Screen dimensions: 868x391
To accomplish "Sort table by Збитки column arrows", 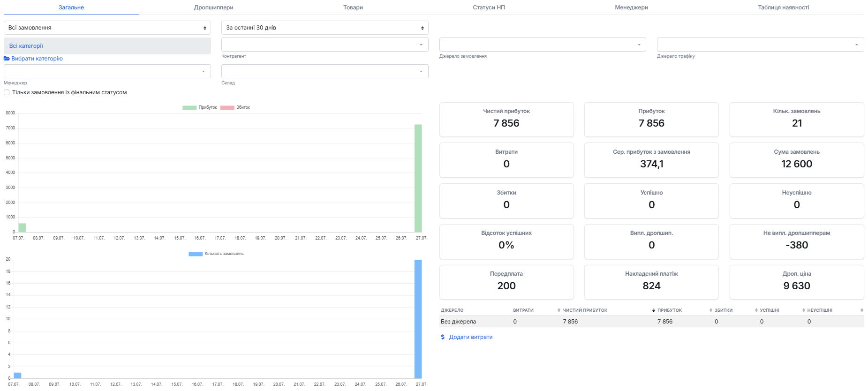I will click(756, 310).
